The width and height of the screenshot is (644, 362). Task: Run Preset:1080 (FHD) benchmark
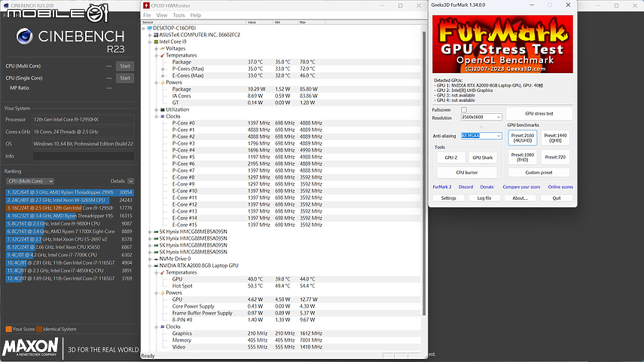tap(523, 157)
